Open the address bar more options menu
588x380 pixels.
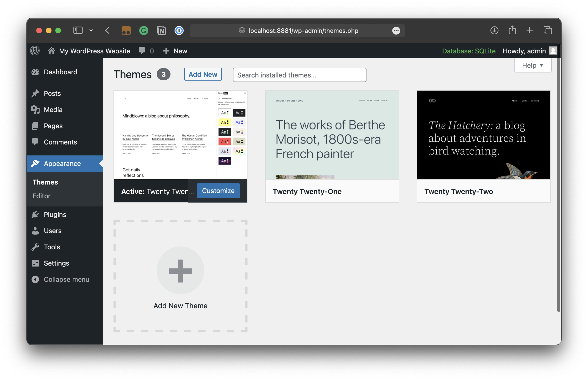[x=396, y=30]
